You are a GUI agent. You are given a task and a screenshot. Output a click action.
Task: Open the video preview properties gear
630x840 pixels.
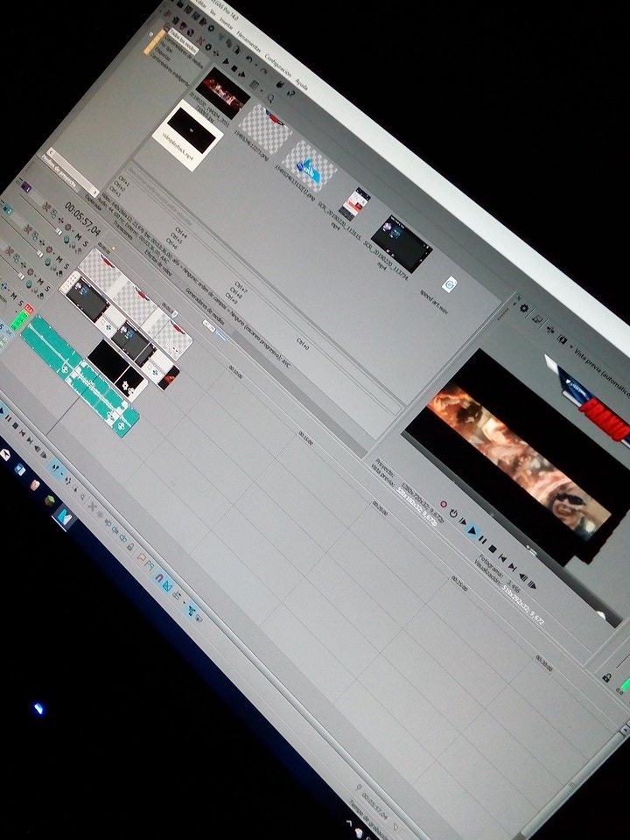click(x=523, y=308)
